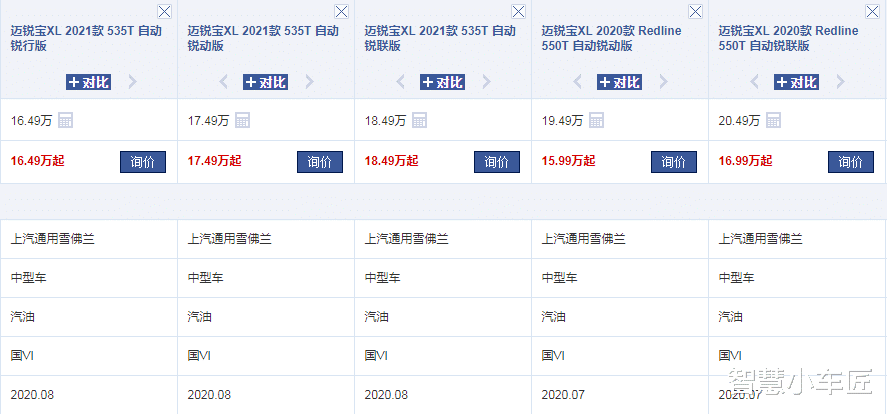Open price calculator next to 19.49万
Viewport: 887px width, 414px height.
pyautogui.click(x=597, y=120)
